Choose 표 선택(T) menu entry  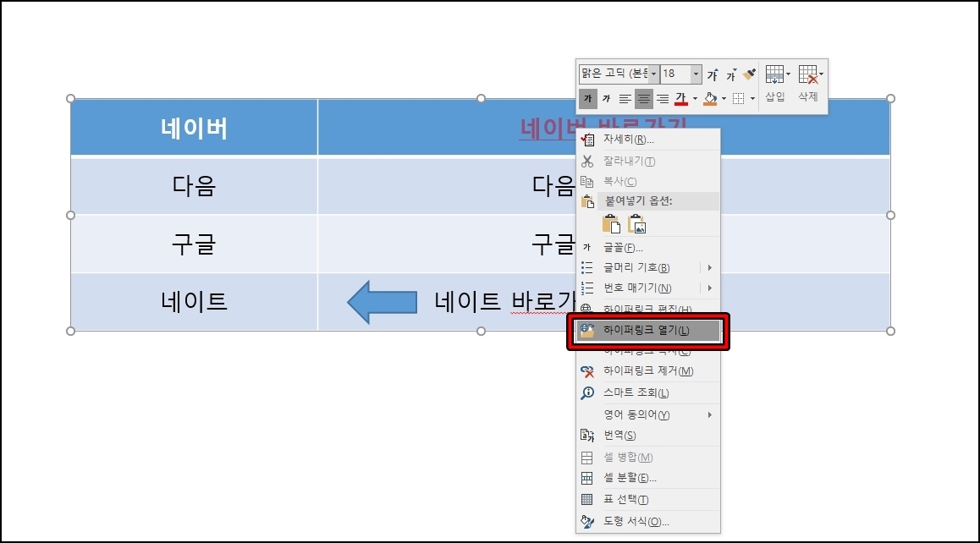647,500
